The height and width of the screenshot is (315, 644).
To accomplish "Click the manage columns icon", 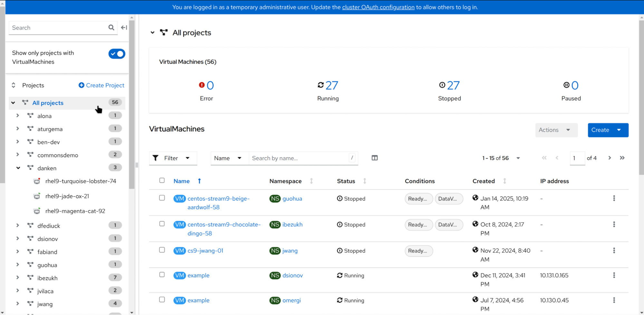I will click(x=374, y=158).
